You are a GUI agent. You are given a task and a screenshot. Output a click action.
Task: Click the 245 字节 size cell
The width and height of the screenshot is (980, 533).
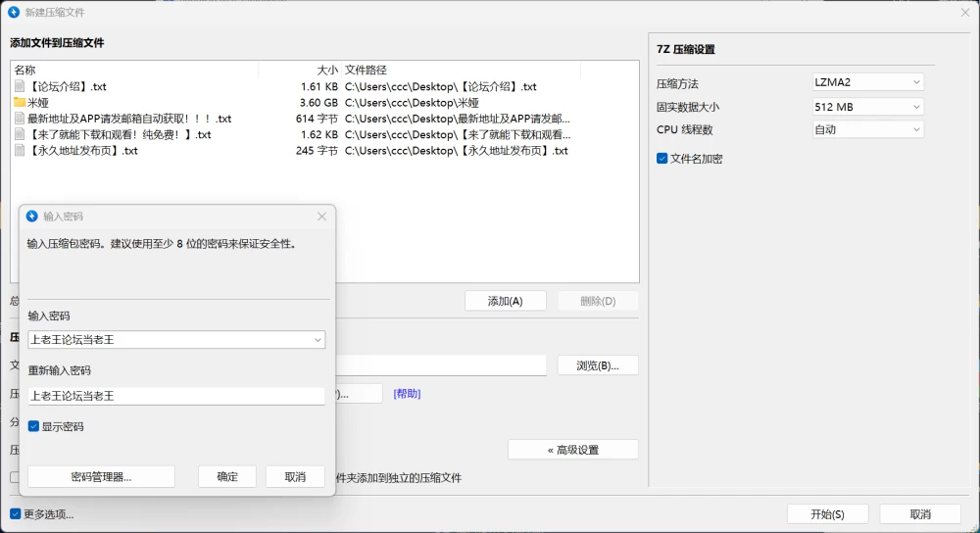coord(317,151)
